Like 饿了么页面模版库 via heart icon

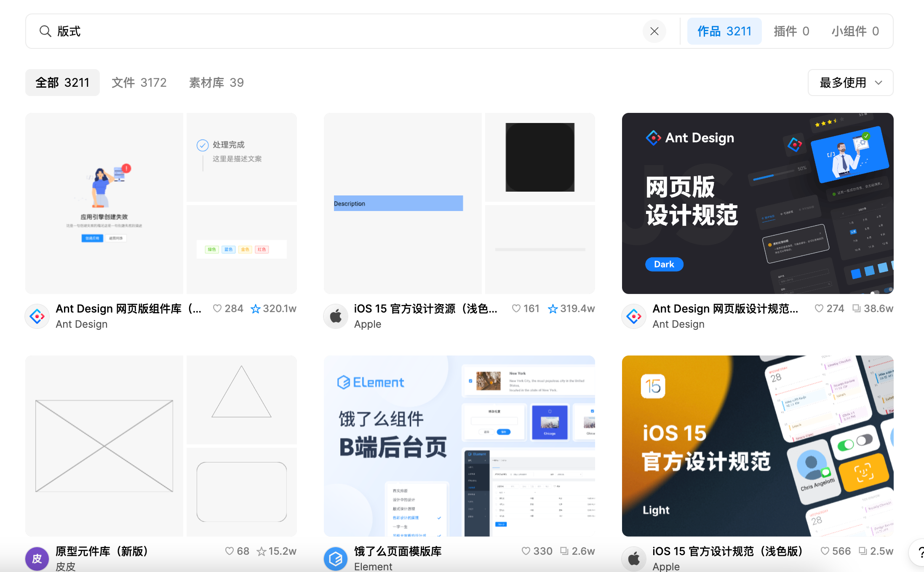pyautogui.click(x=526, y=551)
